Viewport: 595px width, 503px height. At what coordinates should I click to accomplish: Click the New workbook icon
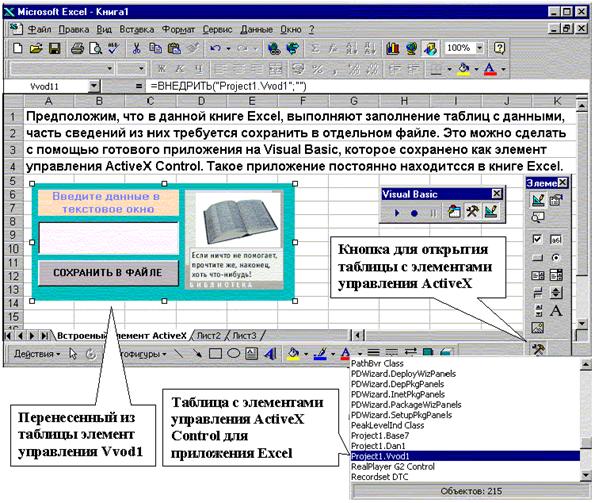point(17,48)
